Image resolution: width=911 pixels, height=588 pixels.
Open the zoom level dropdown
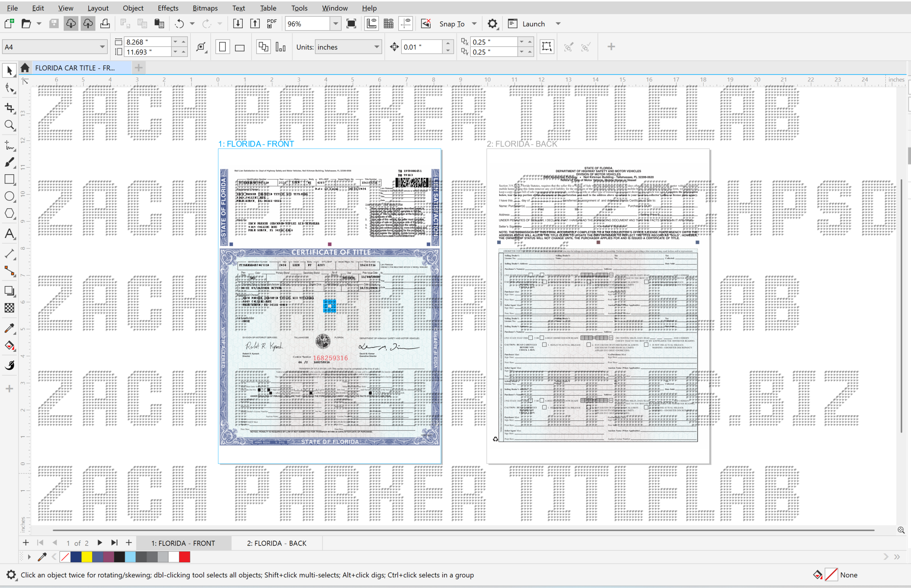(x=335, y=24)
